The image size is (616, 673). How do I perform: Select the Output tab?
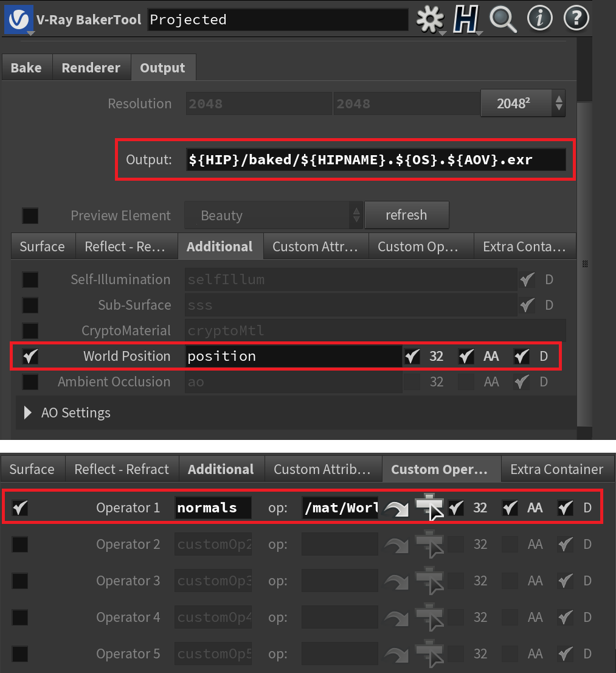tap(162, 68)
